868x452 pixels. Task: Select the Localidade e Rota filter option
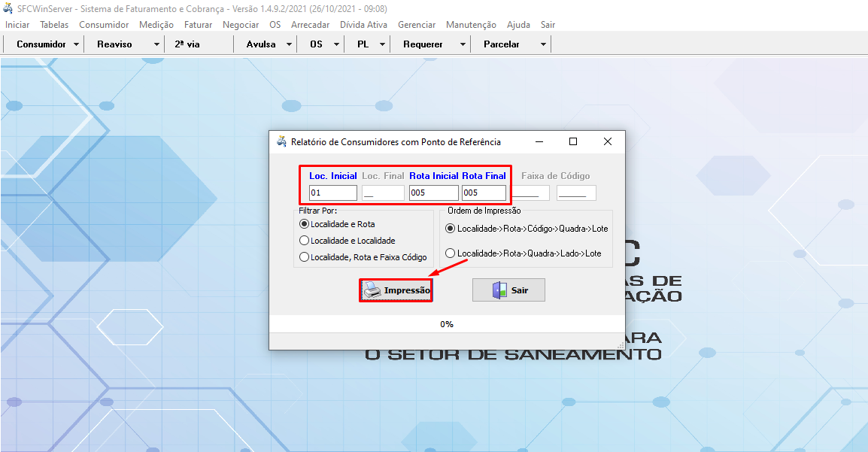pyautogui.click(x=305, y=224)
